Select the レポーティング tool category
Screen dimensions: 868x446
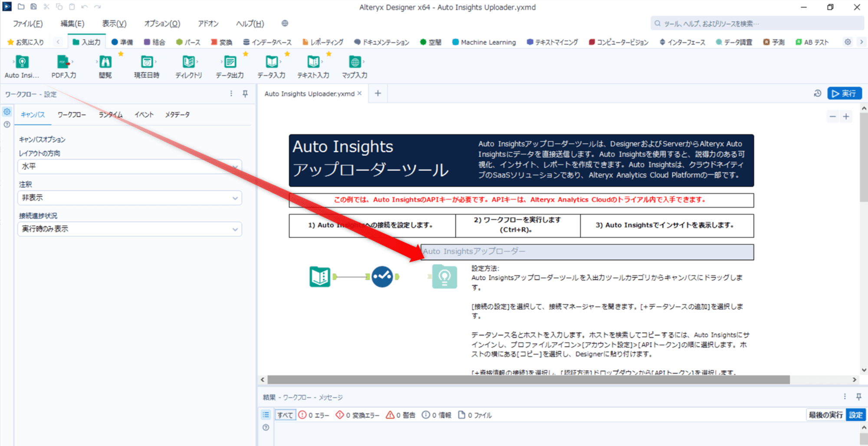(x=323, y=42)
